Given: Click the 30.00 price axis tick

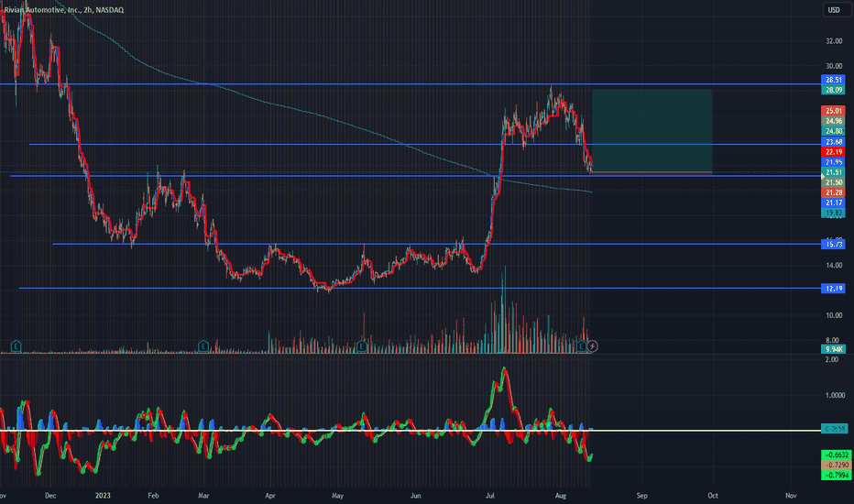Looking at the screenshot, I should click(x=834, y=66).
